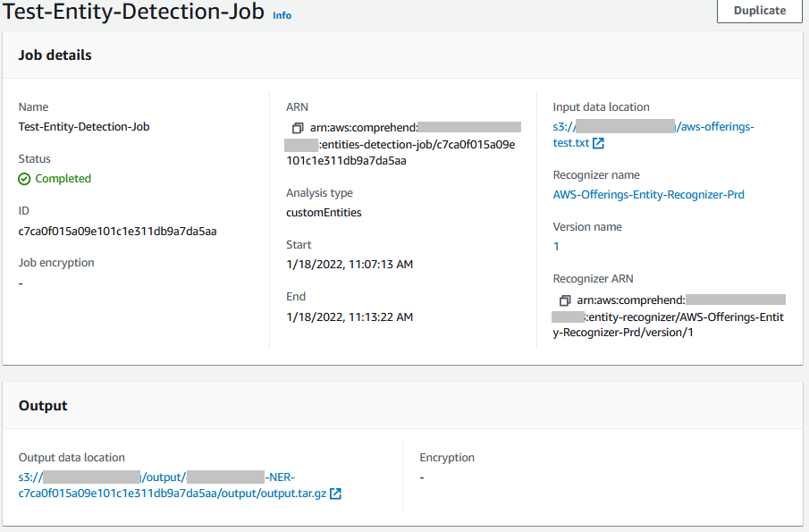Click the Output data location label
Screen dimensions: 809x532
coord(72,458)
